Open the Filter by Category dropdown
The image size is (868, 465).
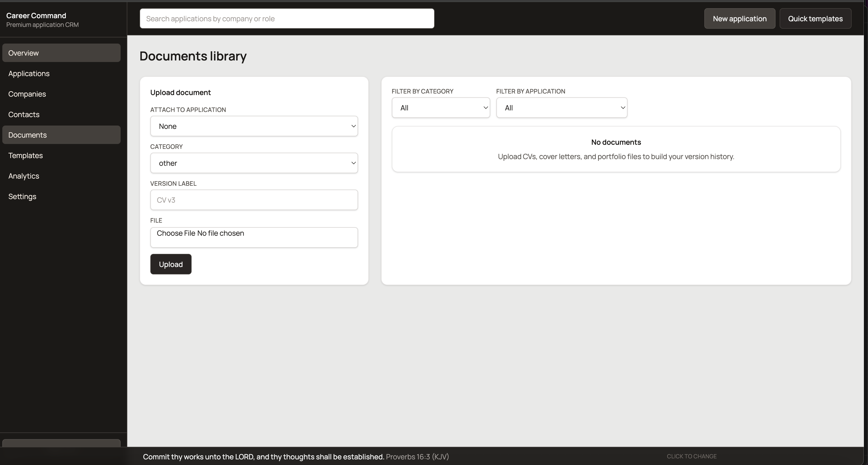coord(441,108)
